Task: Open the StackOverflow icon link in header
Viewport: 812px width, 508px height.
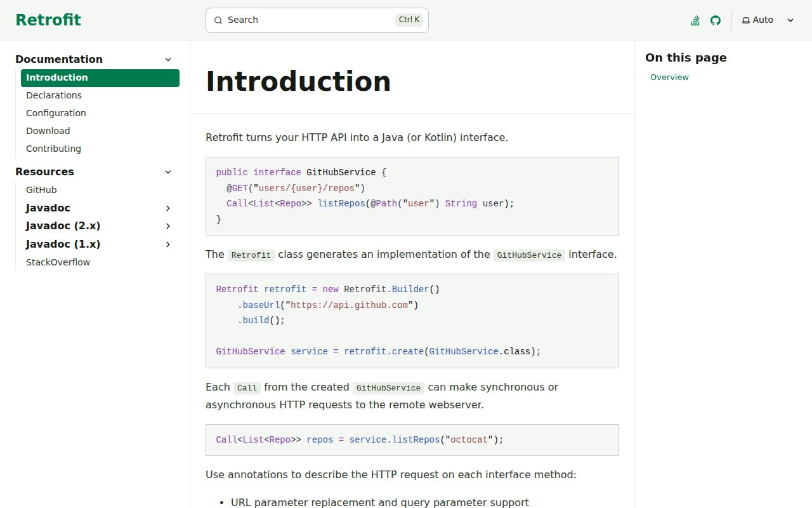Action: [695, 20]
